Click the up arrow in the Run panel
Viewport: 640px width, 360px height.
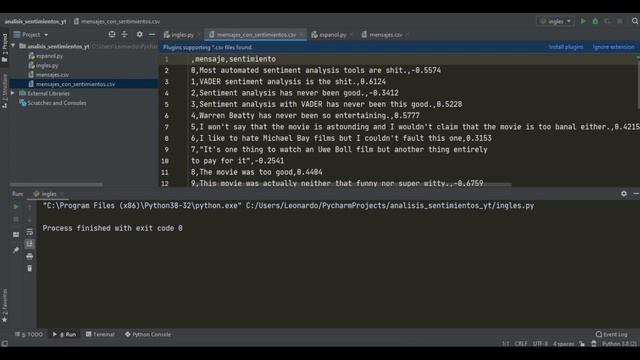pos(29,207)
